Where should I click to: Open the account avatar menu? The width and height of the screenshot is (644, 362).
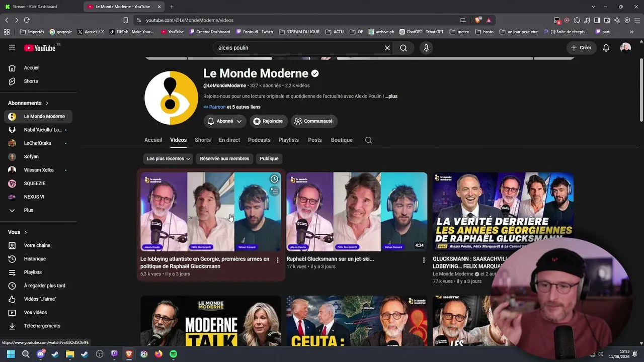point(625,48)
